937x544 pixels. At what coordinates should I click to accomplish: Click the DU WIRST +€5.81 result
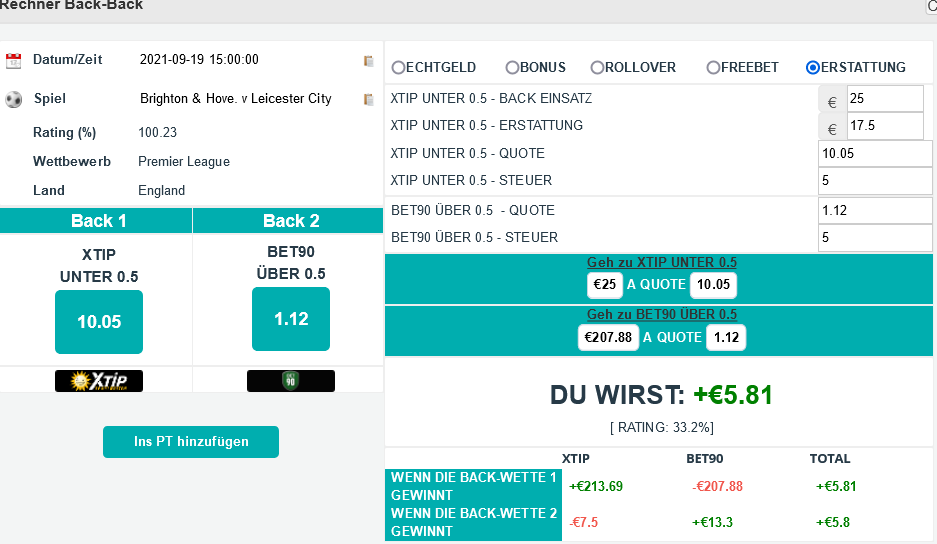click(662, 395)
